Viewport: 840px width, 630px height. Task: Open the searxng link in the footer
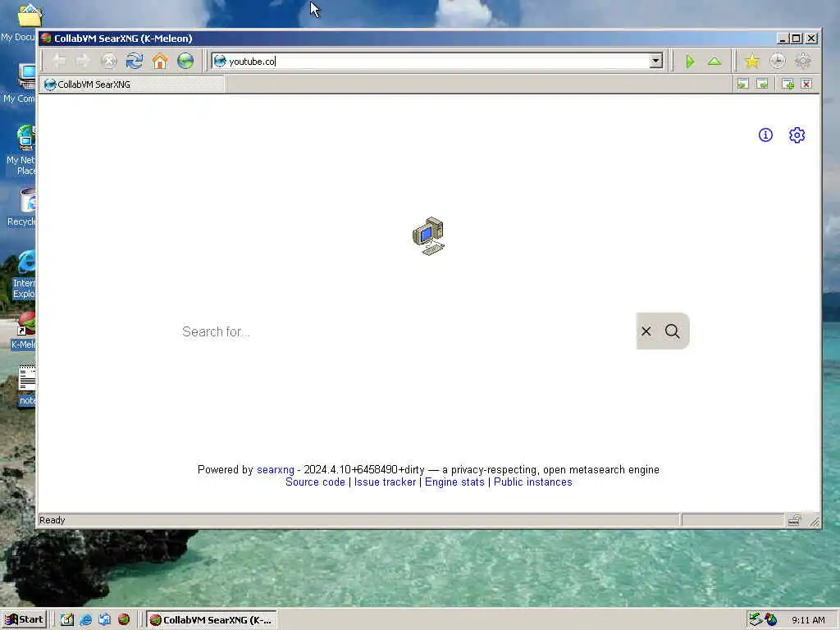click(276, 470)
